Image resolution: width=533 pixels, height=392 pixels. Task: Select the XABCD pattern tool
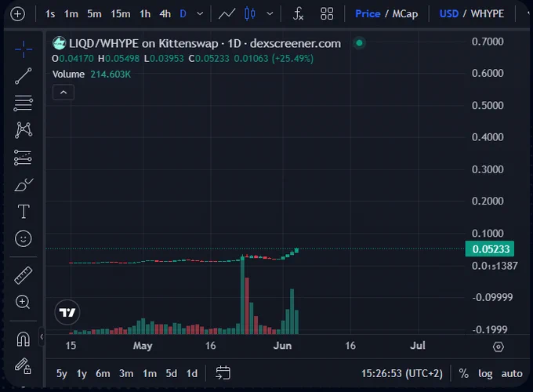(x=24, y=130)
